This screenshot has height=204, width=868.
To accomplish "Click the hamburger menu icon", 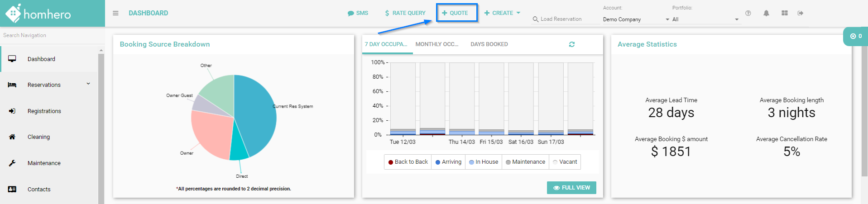I will (115, 13).
